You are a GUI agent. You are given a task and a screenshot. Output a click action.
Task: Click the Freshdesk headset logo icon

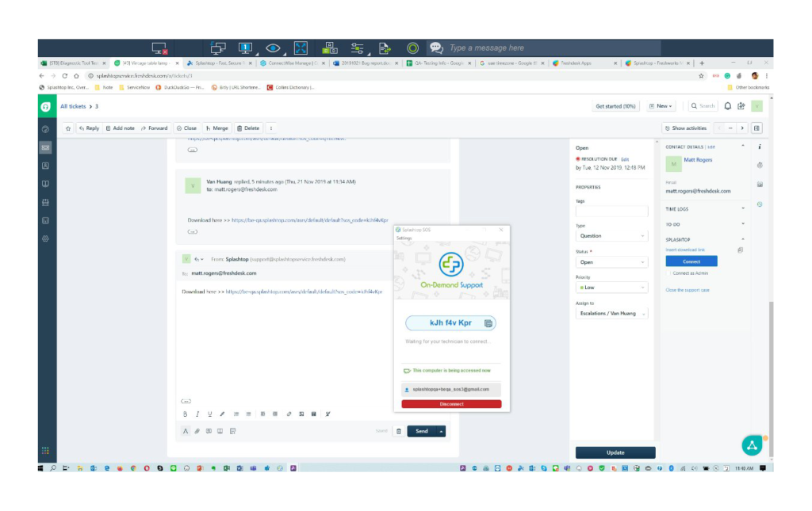[45, 106]
